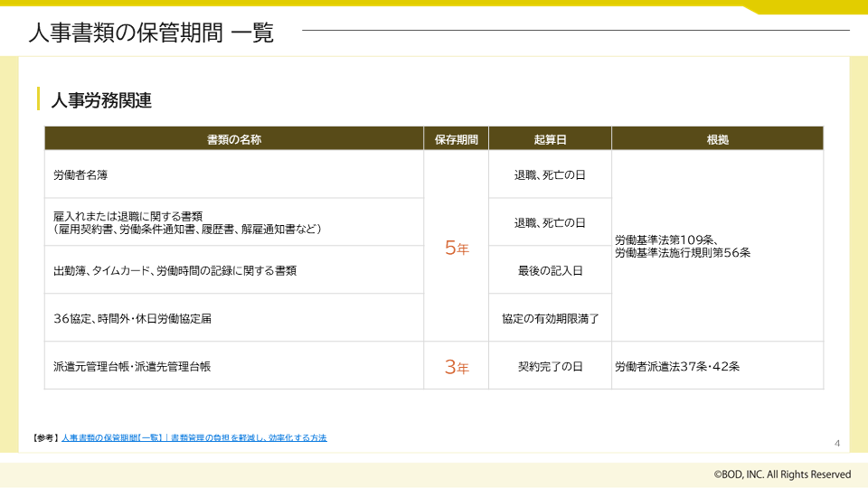Click the 書類の名称 column header
Viewport: 868px width, 488px height.
[234, 139]
